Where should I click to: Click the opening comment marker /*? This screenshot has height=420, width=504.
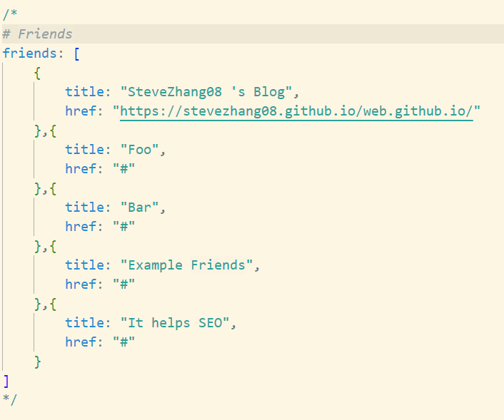tap(10, 14)
